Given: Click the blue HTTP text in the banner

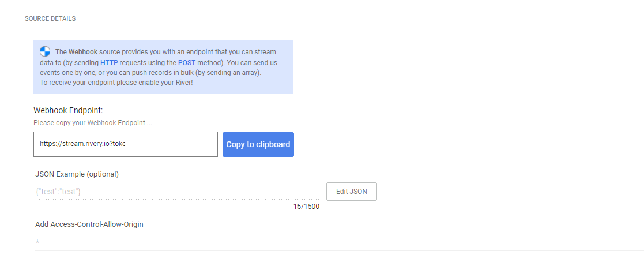Looking at the screenshot, I should click(x=108, y=62).
